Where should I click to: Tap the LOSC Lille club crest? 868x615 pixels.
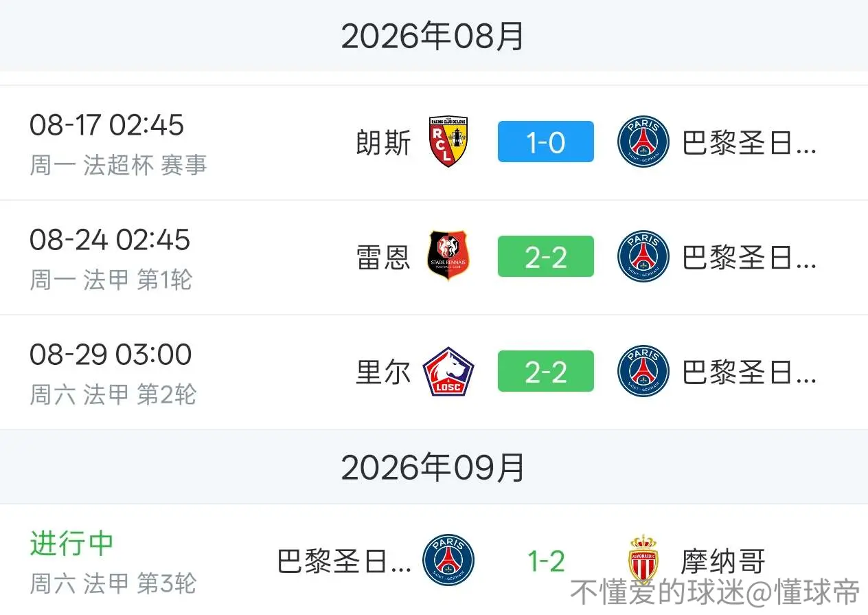448,372
